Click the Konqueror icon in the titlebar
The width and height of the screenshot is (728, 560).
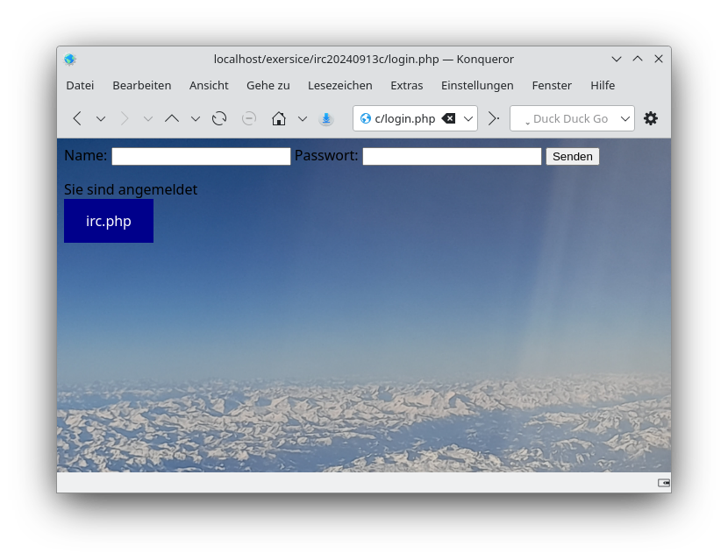[69, 59]
